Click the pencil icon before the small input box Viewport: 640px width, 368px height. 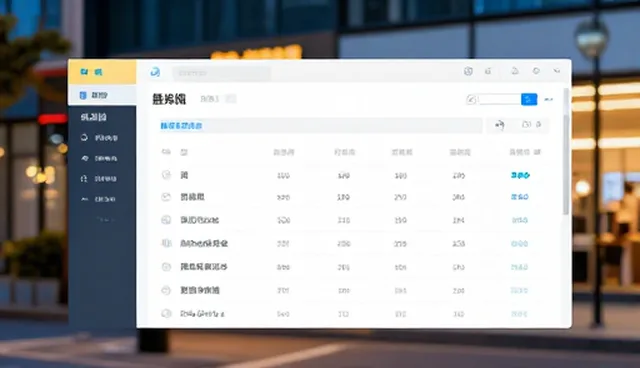[x=471, y=100]
